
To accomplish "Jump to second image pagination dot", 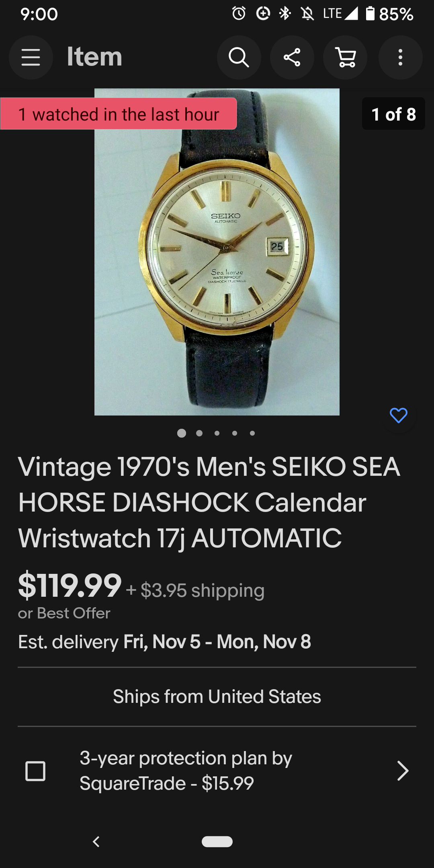I will coord(199,433).
